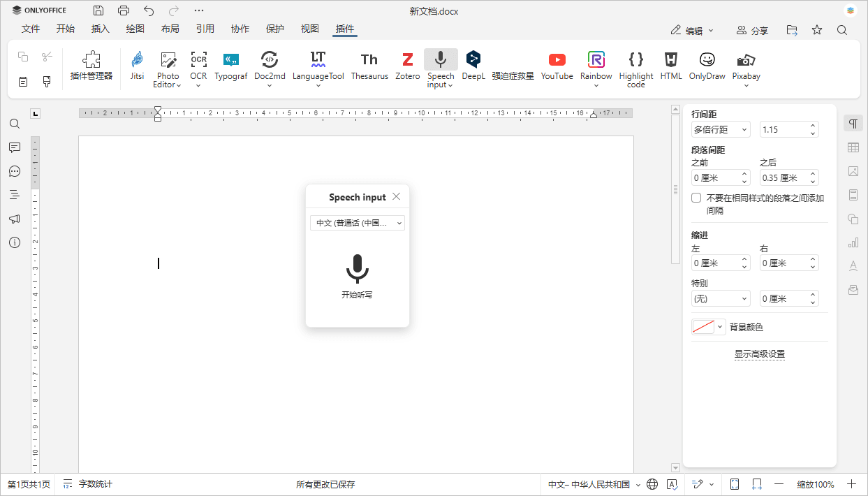Viewport: 868px width, 496px height.
Task: Toggle same-style paragraph spacing checkbox
Action: (x=696, y=198)
